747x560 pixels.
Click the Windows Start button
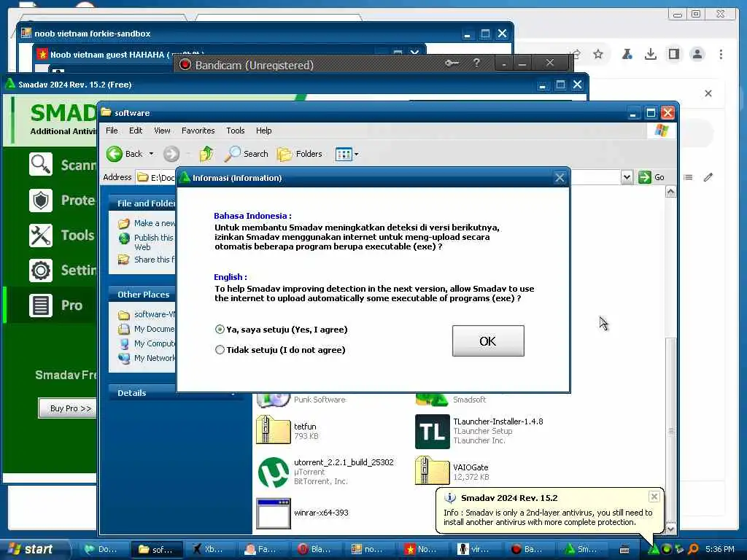click(x=32, y=549)
